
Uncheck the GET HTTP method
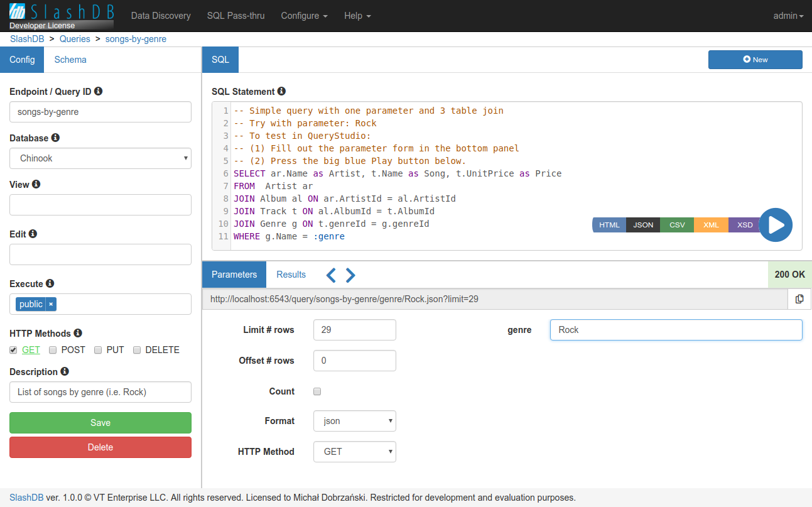13,350
